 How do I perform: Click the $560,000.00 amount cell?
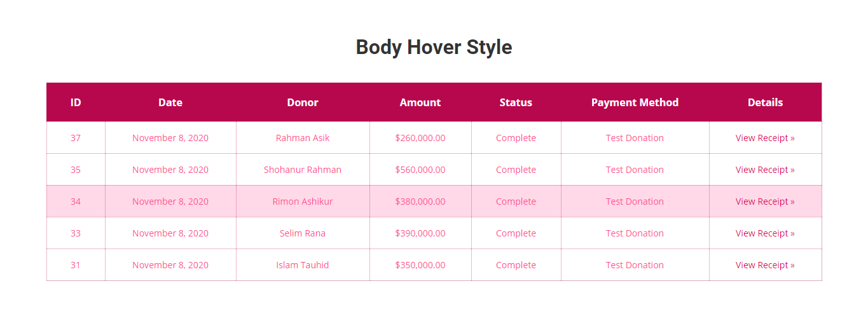(420, 170)
